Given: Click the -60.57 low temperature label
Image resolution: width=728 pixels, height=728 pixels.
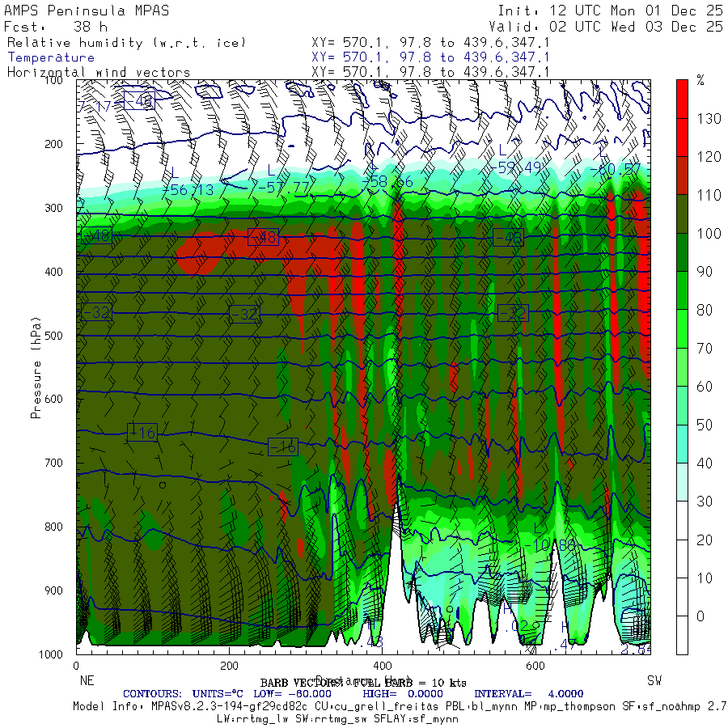Looking at the screenshot, I should pos(616,170).
